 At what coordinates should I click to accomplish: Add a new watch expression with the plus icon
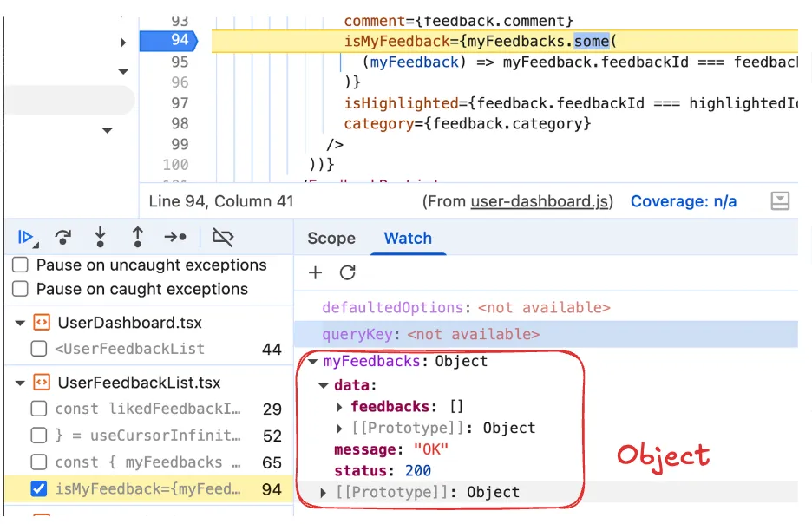point(315,272)
